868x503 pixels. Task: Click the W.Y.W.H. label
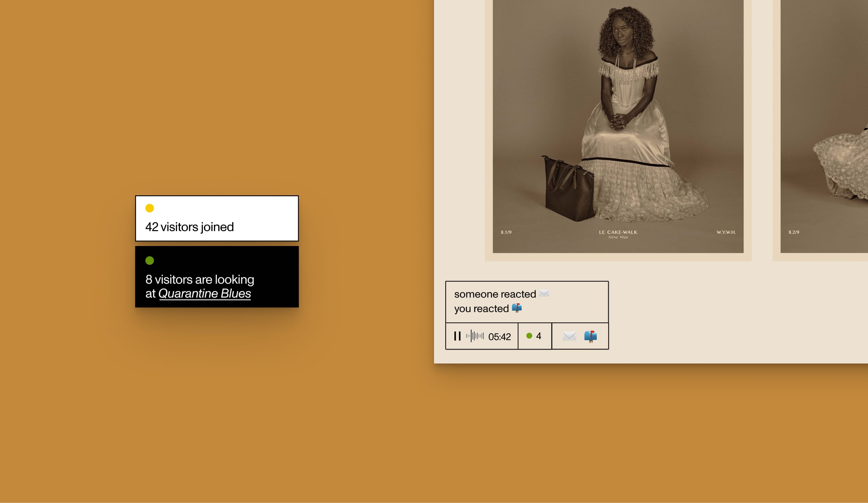[726, 232]
